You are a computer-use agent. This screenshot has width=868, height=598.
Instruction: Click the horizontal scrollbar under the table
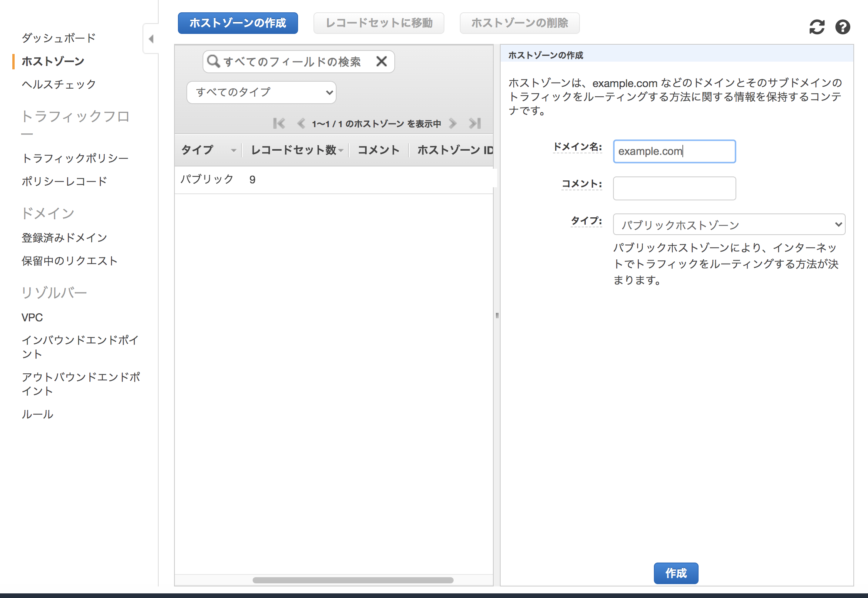(353, 580)
